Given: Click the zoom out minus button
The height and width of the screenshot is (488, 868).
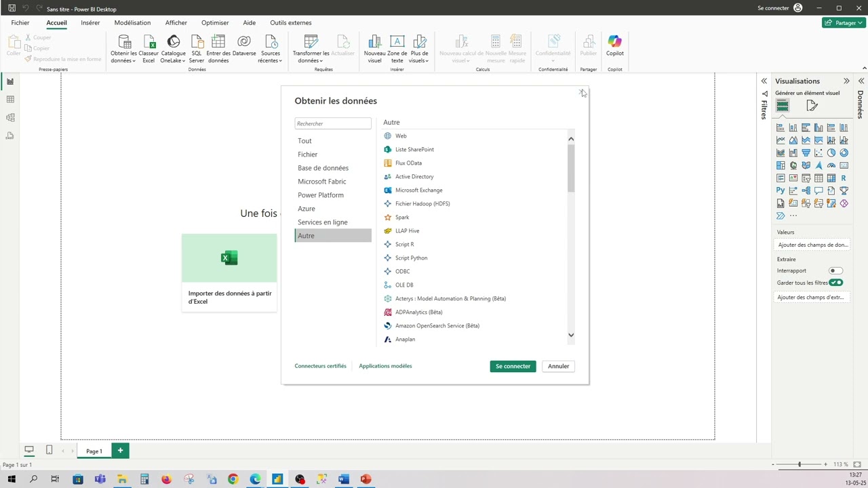Looking at the screenshot, I should pos(774,464).
